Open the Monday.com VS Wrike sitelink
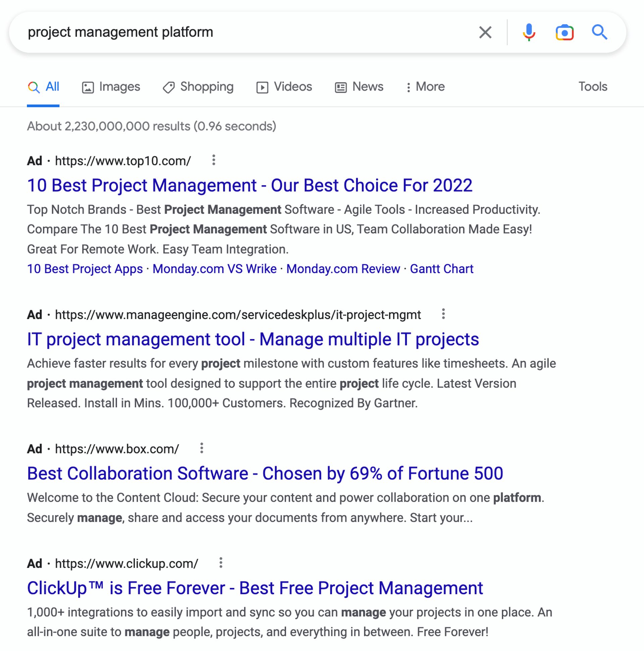The image size is (644, 651). pyautogui.click(x=214, y=269)
